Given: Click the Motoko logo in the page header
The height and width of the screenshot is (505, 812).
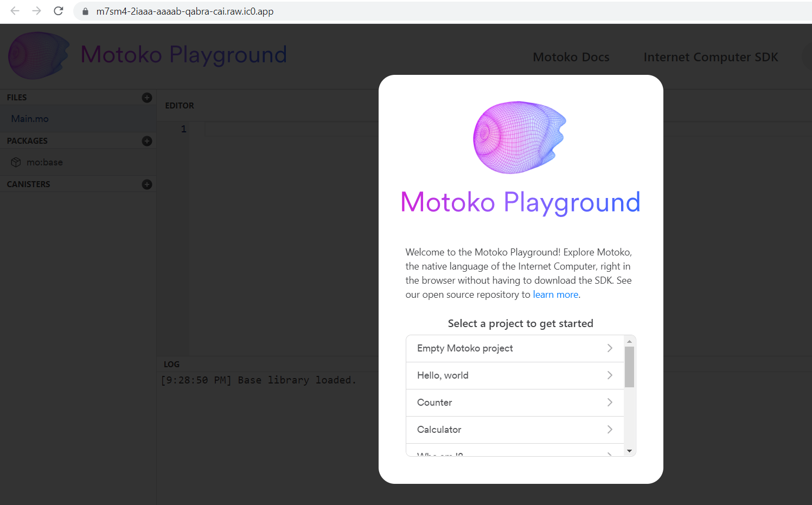Looking at the screenshot, I should click(x=39, y=55).
